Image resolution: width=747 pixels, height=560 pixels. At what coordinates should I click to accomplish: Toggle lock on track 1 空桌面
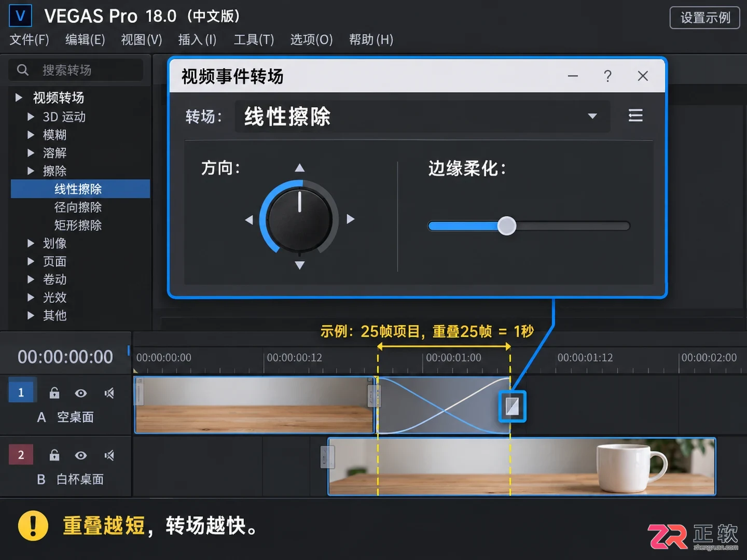[54, 393]
